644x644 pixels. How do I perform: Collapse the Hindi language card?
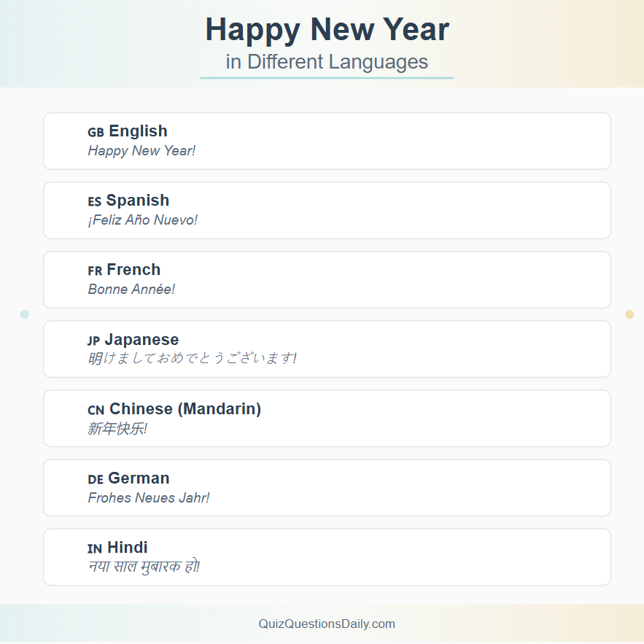point(327,556)
